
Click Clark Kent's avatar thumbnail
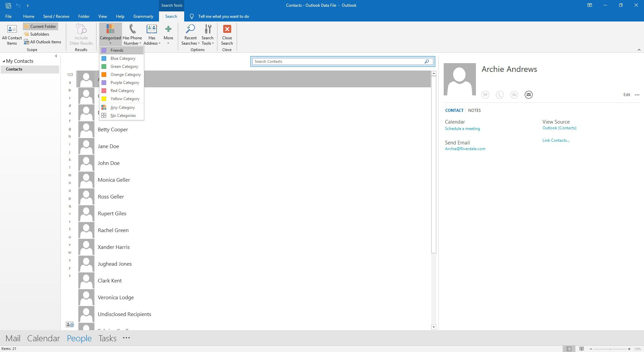[86, 280]
